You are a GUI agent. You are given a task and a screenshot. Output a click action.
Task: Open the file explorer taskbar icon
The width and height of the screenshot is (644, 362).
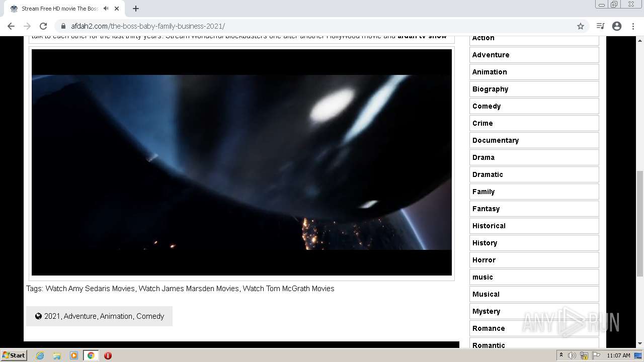pos(57,355)
